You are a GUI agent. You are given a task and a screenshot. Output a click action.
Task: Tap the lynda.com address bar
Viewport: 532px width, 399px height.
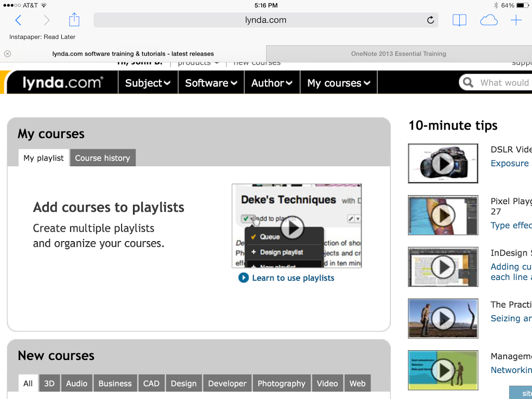[x=265, y=20]
